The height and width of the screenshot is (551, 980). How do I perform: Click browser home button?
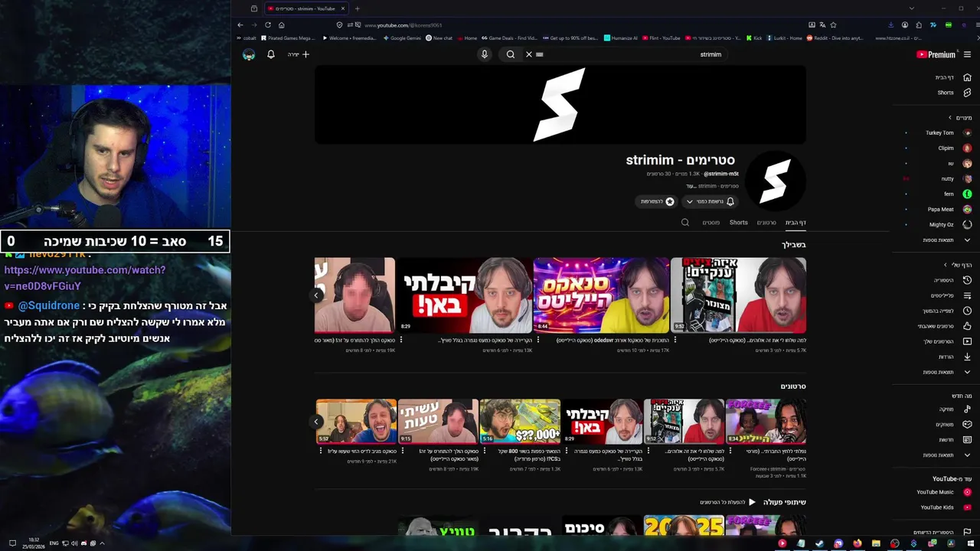pyautogui.click(x=282, y=24)
